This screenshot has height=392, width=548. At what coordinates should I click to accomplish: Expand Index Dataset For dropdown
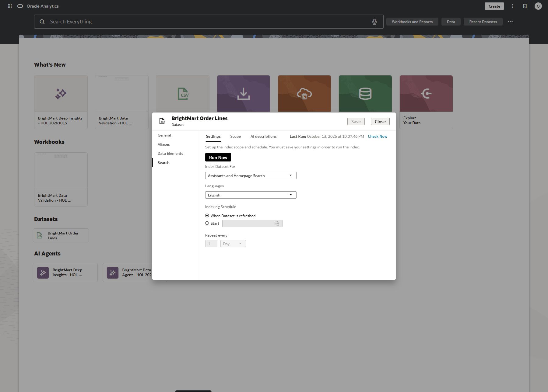pos(251,175)
